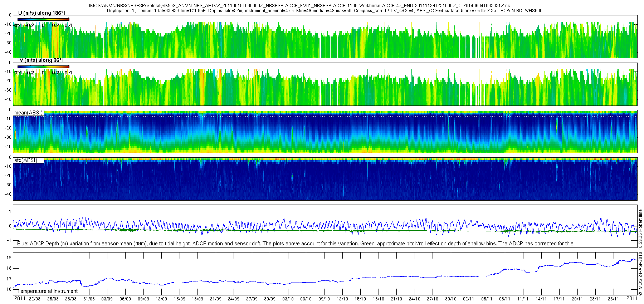Click the '27/10' date tick label
Viewport: 644px width, 304px height.
[x=433, y=299]
